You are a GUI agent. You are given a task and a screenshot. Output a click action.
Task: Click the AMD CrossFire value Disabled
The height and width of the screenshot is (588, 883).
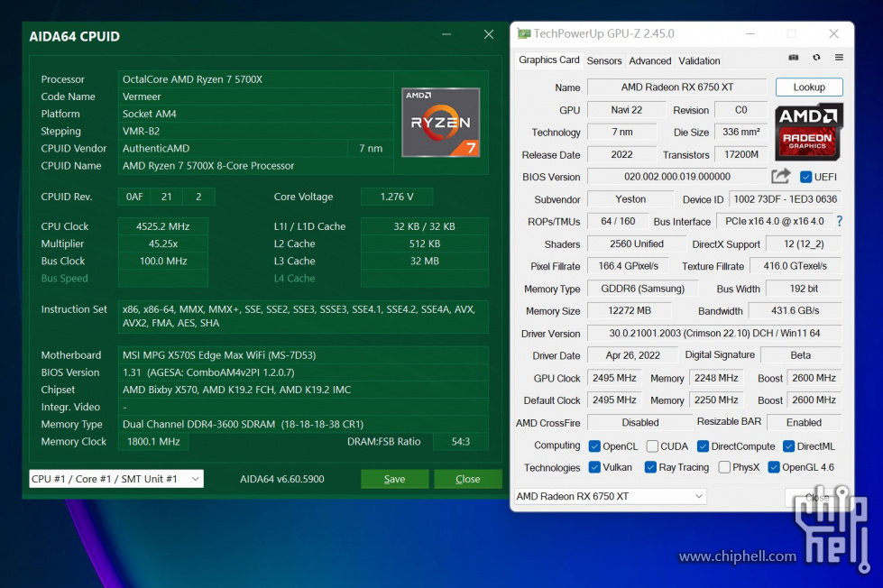639,422
